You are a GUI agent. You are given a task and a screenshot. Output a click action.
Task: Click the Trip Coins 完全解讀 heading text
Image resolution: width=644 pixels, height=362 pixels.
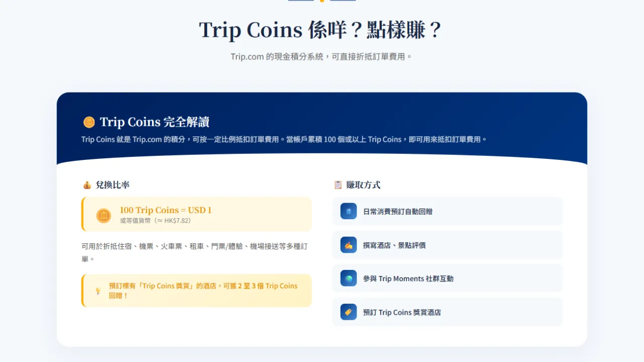coord(154,122)
